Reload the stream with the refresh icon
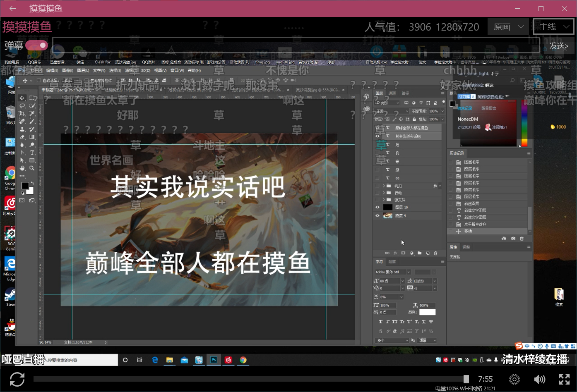Image resolution: width=577 pixels, height=392 pixels. pos(17,379)
